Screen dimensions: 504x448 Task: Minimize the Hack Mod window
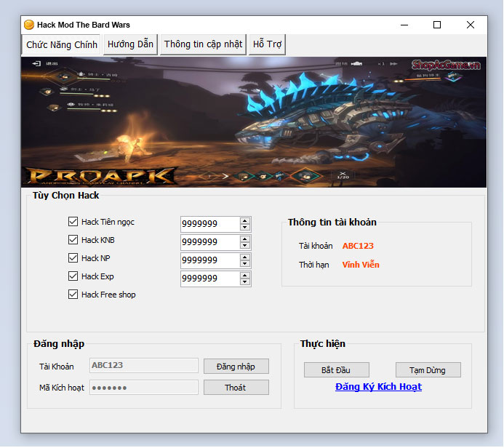tap(404, 25)
